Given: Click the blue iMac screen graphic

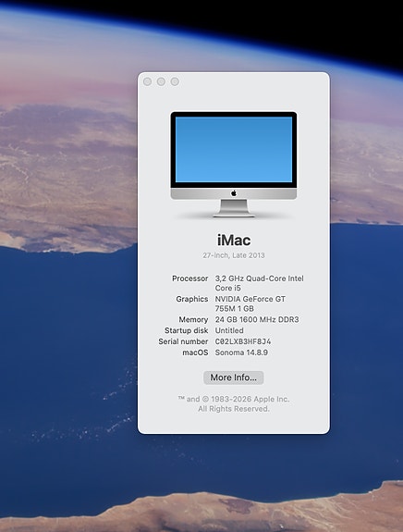Looking at the screenshot, I should (x=234, y=150).
